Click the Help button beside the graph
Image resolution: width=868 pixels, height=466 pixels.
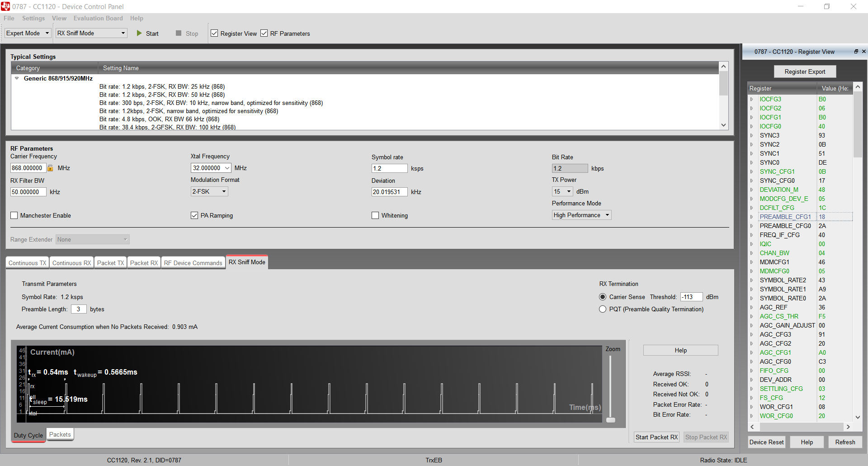point(680,350)
